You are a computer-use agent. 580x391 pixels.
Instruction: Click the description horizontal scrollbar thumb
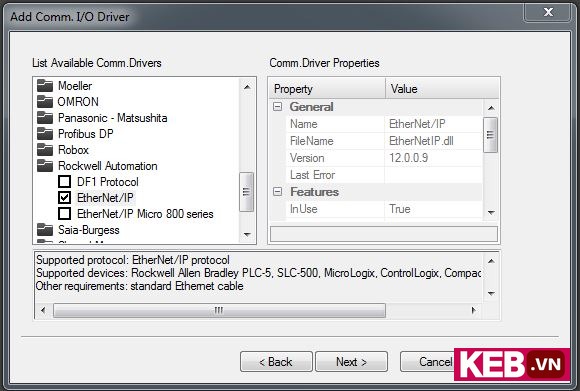[219, 310]
